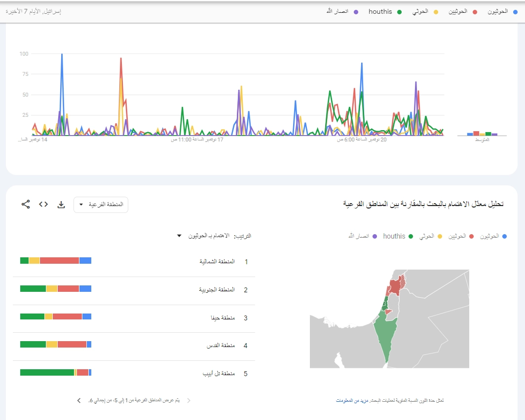Open the المنطقة الفرعية dropdown

pos(101,204)
